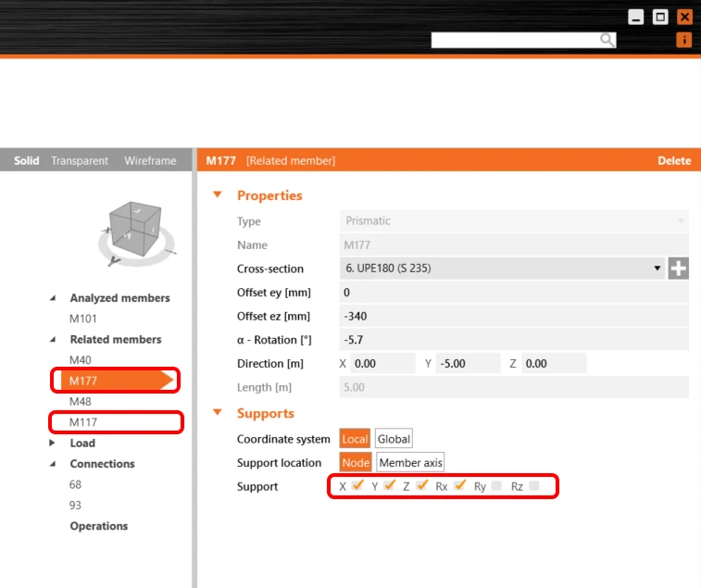Maximize the window
Image resolution: width=701 pixels, height=588 pixels.
[x=660, y=17]
